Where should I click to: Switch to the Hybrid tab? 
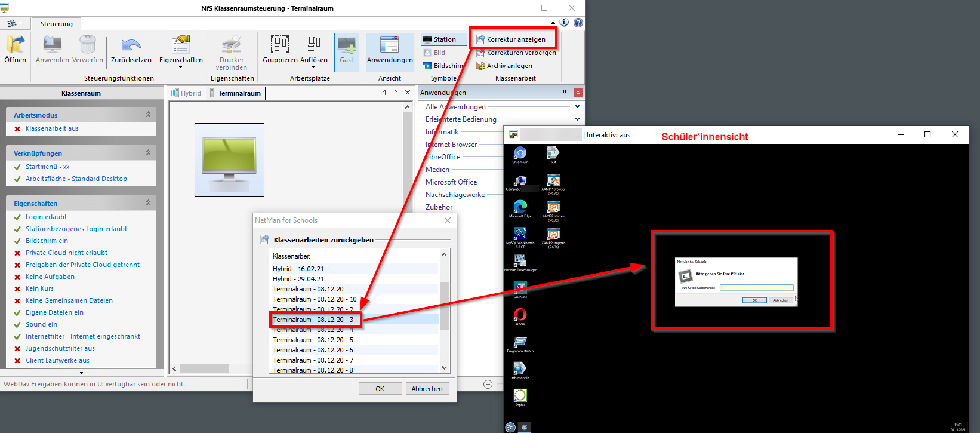186,93
